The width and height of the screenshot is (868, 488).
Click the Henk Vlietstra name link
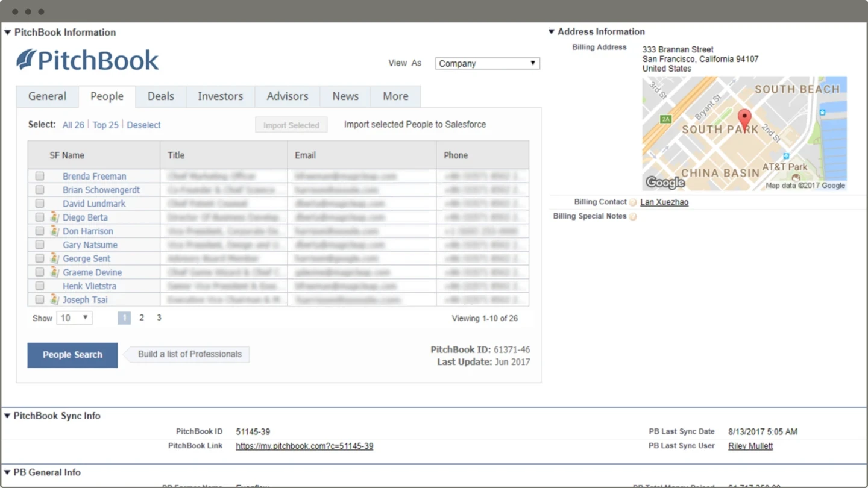coord(89,286)
